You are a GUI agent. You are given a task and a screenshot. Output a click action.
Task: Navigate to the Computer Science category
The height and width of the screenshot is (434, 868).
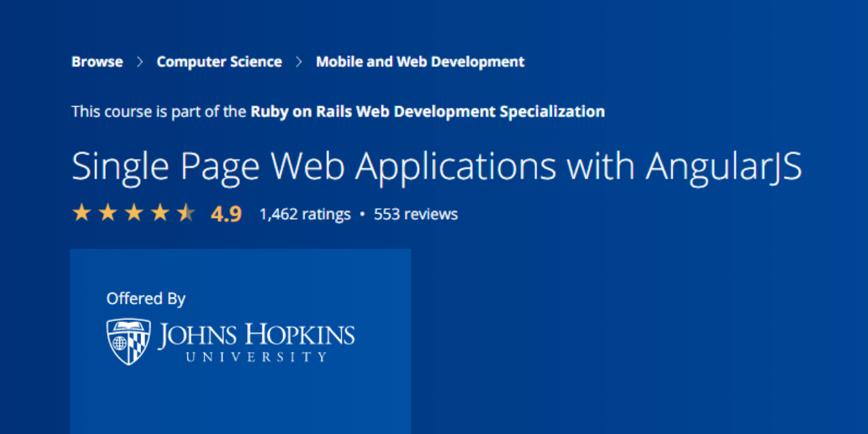tap(219, 61)
